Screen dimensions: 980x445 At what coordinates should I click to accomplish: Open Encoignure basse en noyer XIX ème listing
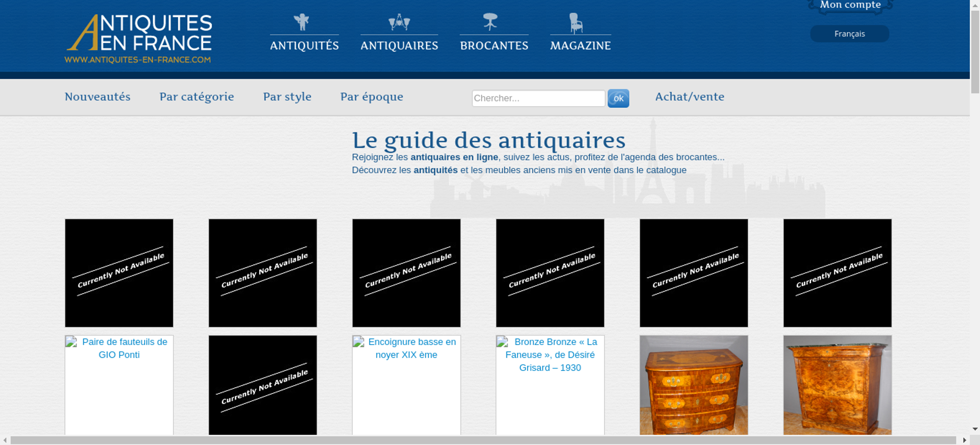click(x=412, y=348)
